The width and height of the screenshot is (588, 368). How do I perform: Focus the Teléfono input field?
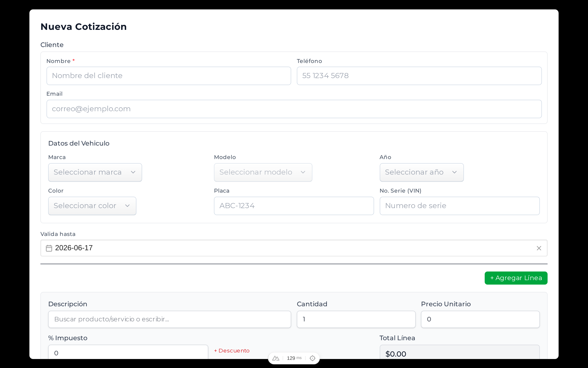tap(419, 76)
